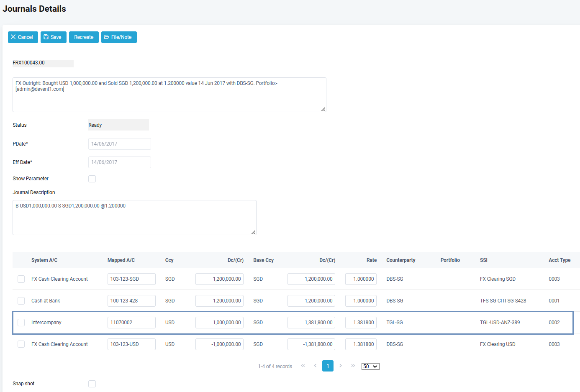Go to previous page of records
Screen dimensions: 580x392
coord(315,366)
